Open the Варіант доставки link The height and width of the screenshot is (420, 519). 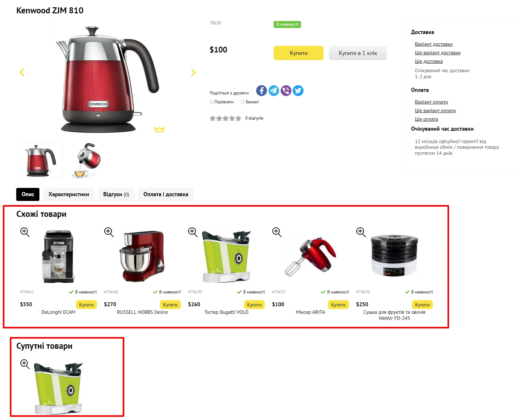[x=434, y=44]
